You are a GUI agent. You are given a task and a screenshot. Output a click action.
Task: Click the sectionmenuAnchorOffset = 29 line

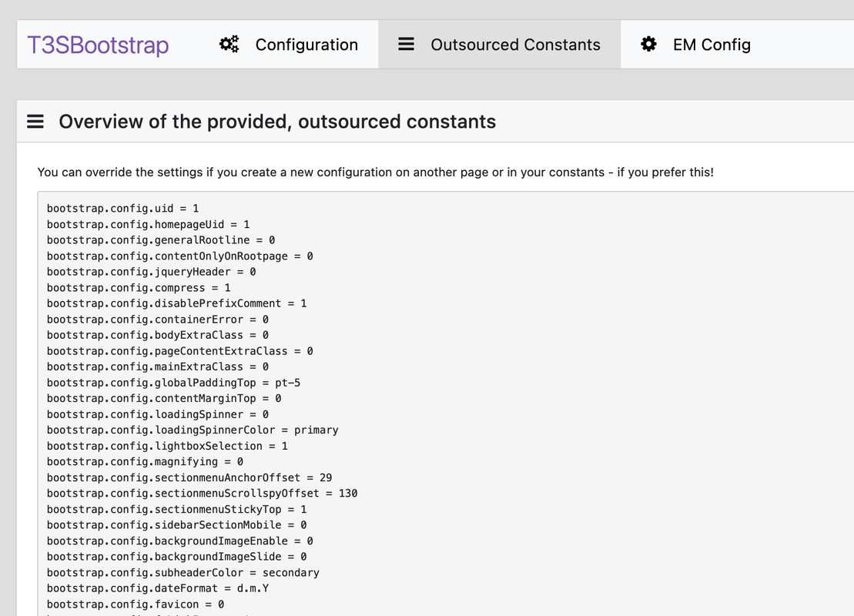pos(189,477)
